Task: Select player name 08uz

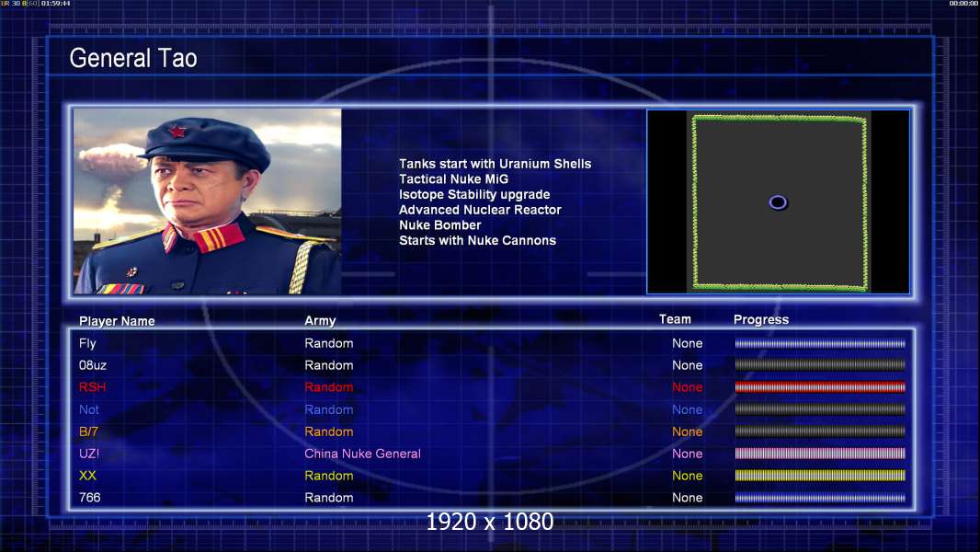Action: point(93,365)
